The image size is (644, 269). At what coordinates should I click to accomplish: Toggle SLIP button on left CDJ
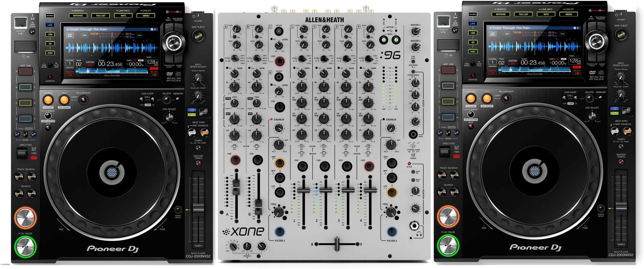[48, 128]
